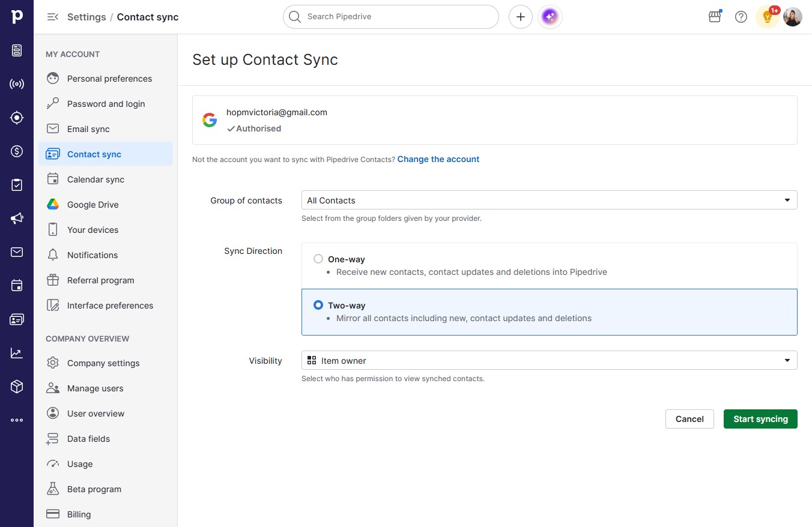
Task: Open the More three-dots icon in rail
Action: pyautogui.click(x=17, y=420)
